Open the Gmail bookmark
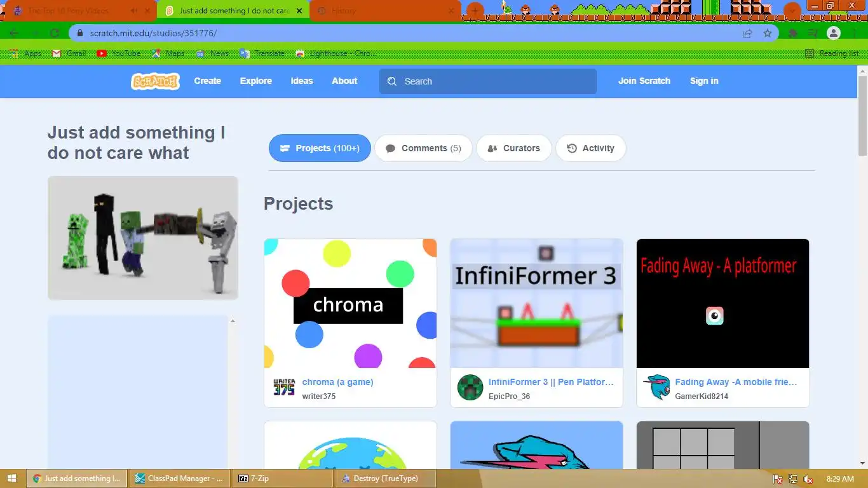Image resolution: width=868 pixels, height=488 pixels. (x=69, y=53)
